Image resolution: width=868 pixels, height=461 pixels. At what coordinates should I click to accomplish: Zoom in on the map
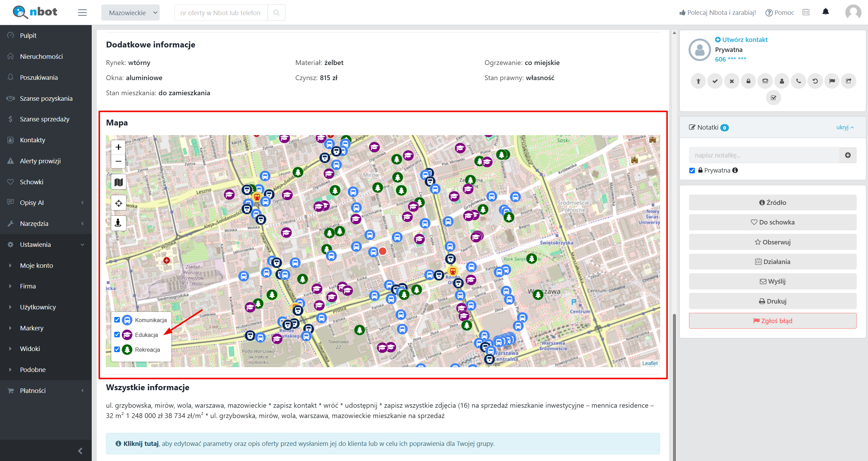click(x=119, y=147)
